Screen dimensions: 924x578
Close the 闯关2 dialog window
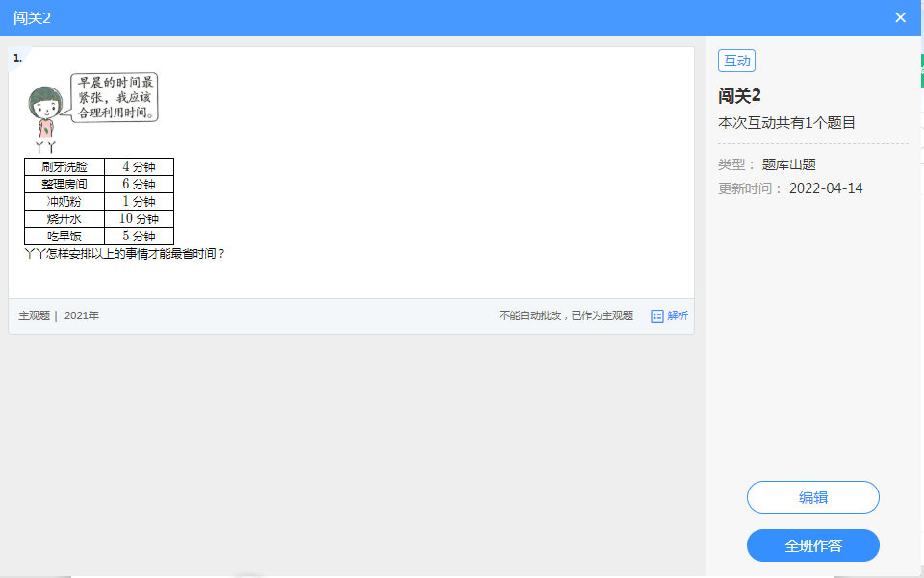click(x=900, y=17)
